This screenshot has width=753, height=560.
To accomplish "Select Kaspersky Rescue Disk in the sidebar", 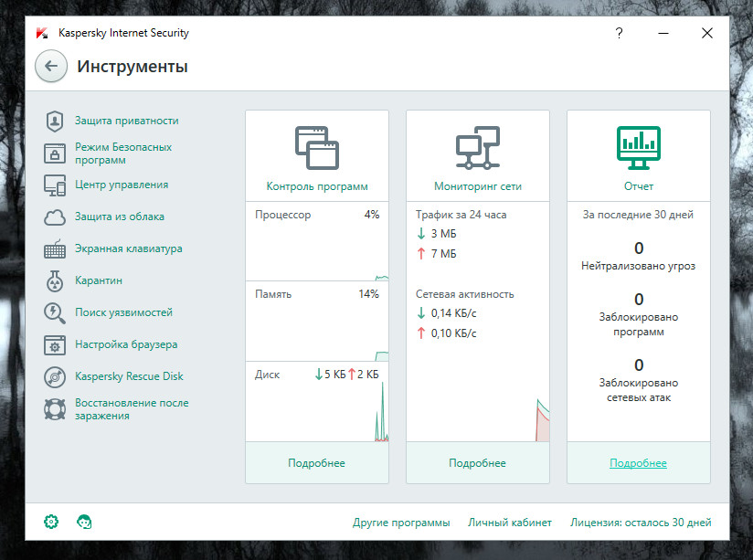I will [129, 376].
